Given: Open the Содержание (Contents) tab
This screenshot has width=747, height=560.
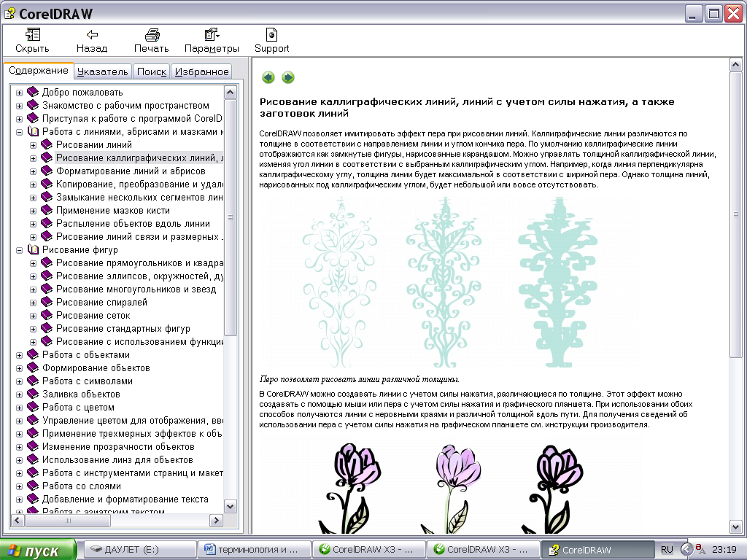Looking at the screenshot, I should (x=39, y=71).
